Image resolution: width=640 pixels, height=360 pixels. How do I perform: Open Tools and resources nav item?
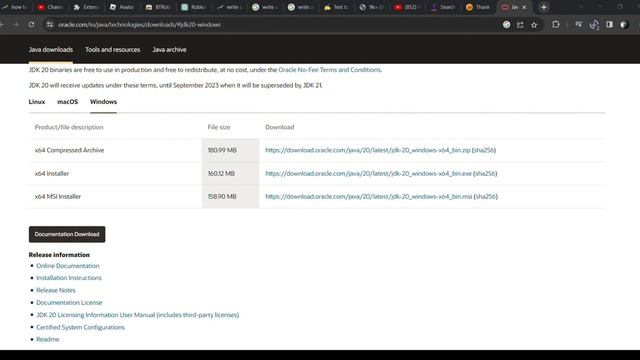coord(113,49)
